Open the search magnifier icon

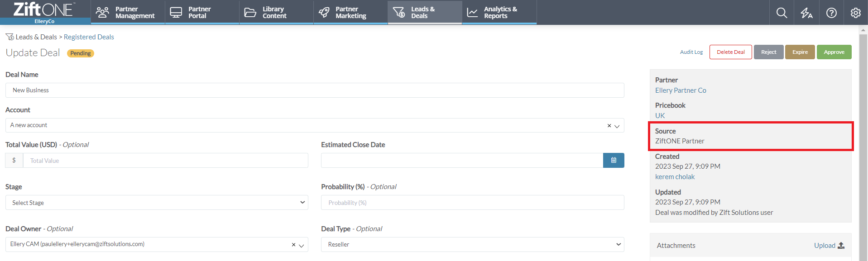coord(782,13)
